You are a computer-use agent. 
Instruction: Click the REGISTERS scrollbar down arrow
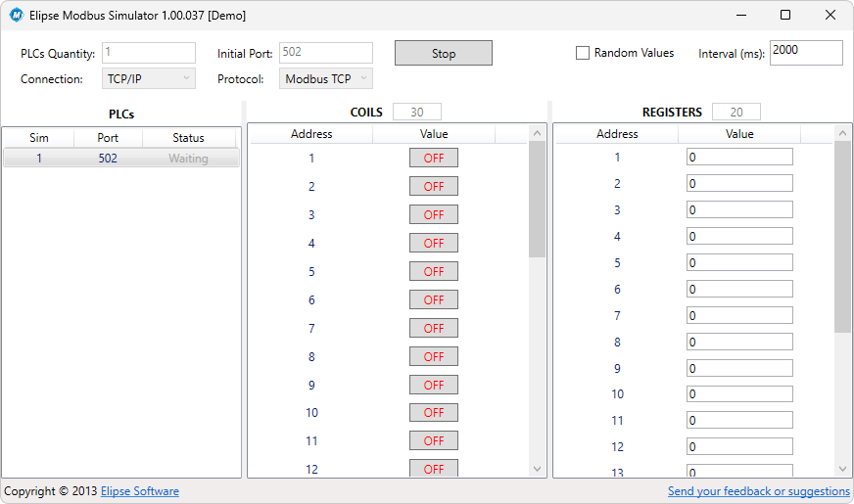pos(842,469)
